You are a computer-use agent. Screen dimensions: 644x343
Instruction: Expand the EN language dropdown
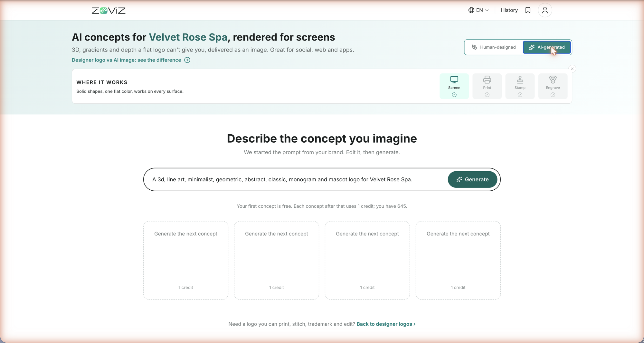(478, 10)
